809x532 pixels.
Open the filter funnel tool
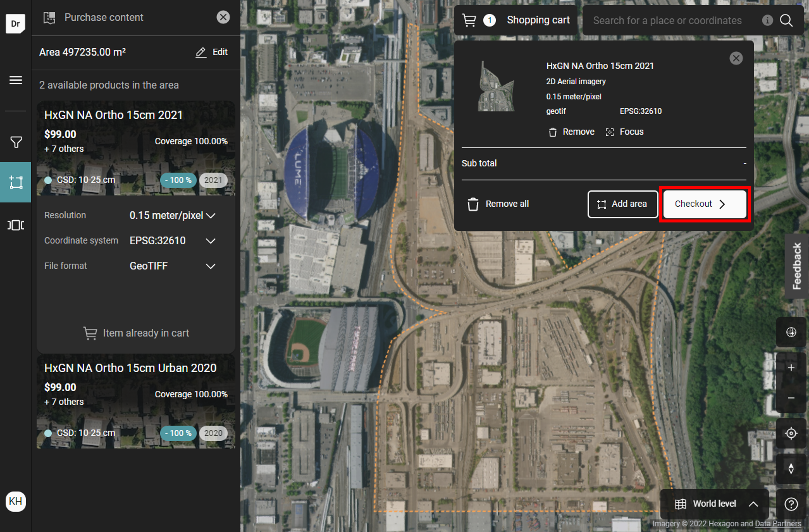[x=16, y=142]
